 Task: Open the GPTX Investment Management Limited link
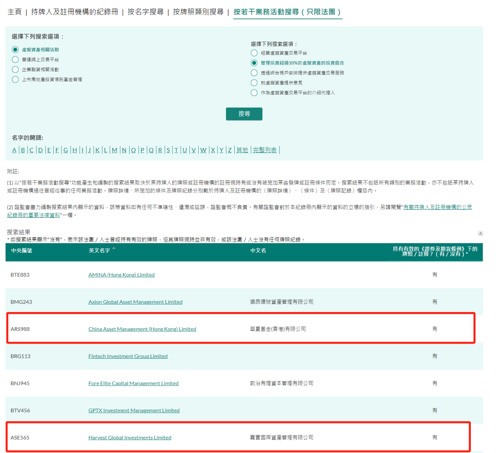pos(134,410)
